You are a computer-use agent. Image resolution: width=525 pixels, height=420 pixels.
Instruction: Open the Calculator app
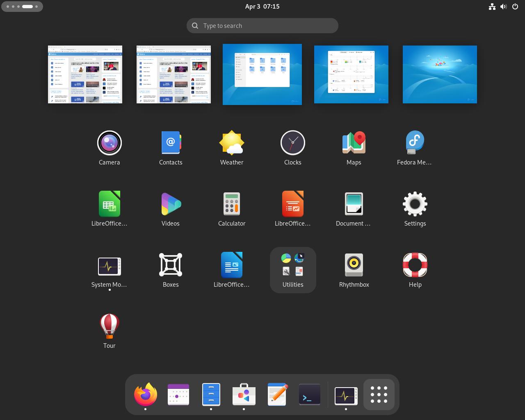pyautogui.click(x=232, y=209)
